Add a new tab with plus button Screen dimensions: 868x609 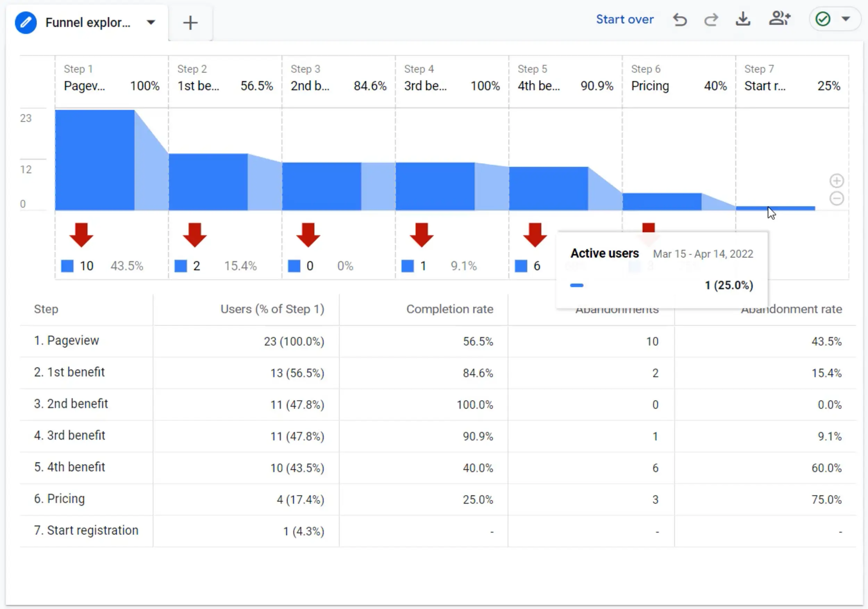tap(190, 23)
